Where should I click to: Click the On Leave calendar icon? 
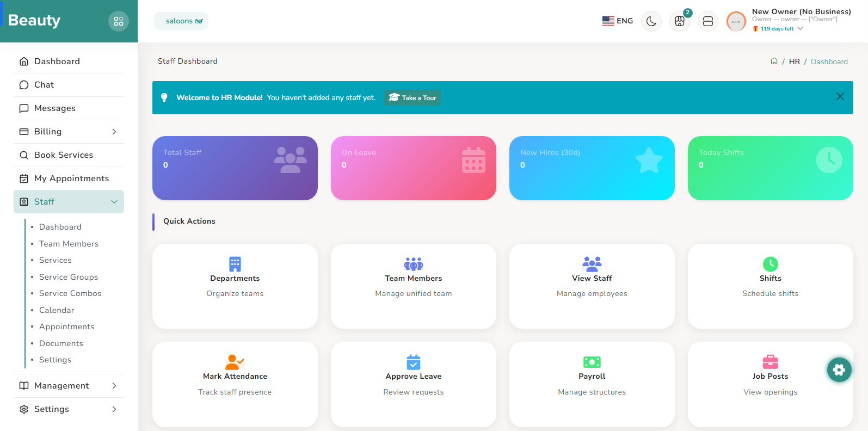click(473, 160)
